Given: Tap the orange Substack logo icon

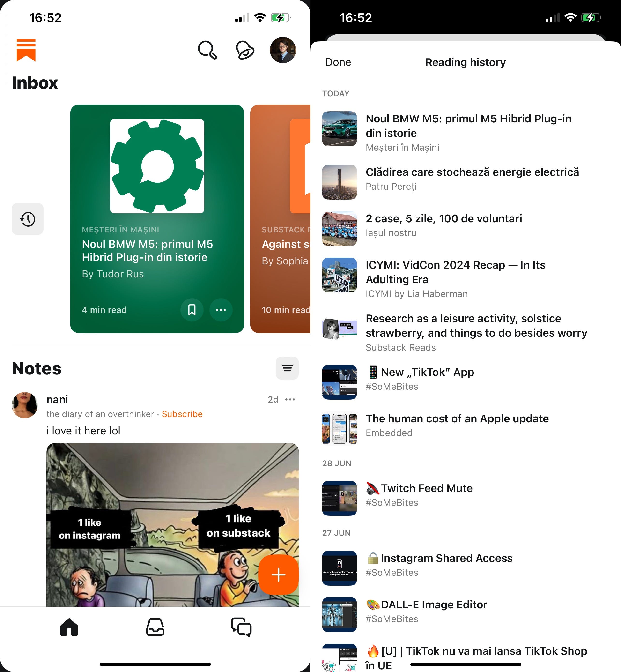Looking at the screenshot, I should pyautogui.click(x=26, y=50).
